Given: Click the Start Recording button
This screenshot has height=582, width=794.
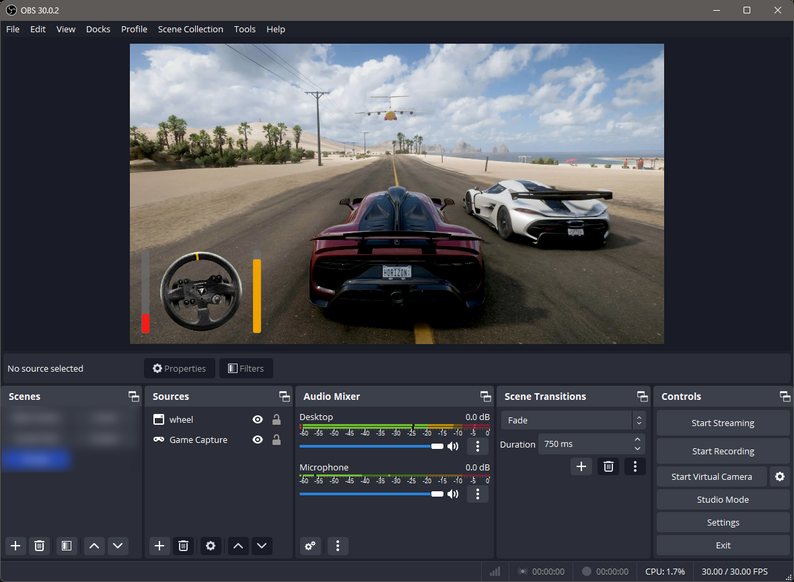Looking at the screenshot, I should coord(722,451).
